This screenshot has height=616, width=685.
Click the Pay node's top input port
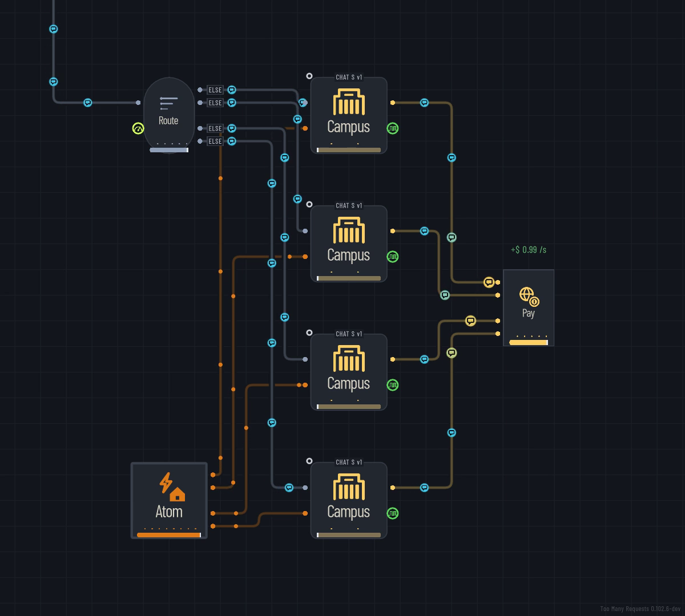click(x=498, y=282)
